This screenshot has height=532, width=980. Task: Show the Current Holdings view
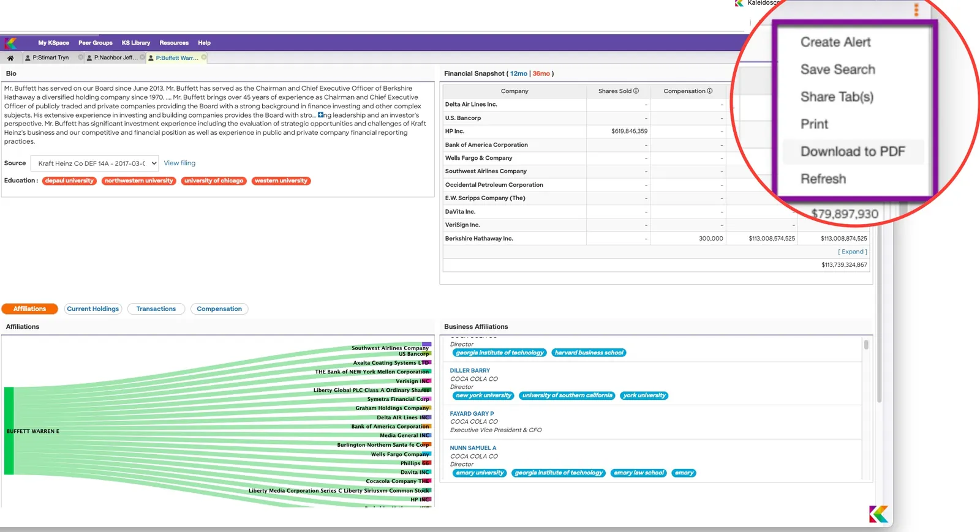point(93,309)
